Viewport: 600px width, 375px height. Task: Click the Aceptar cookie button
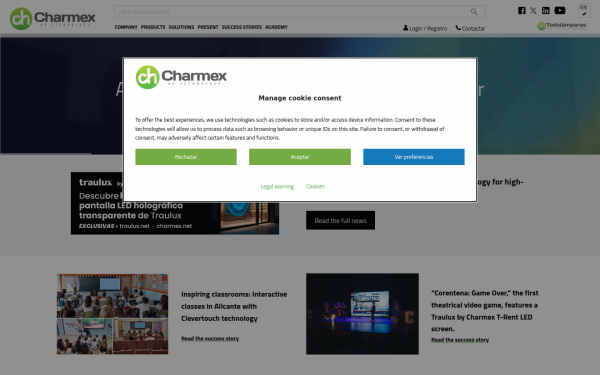coord(300,157)
